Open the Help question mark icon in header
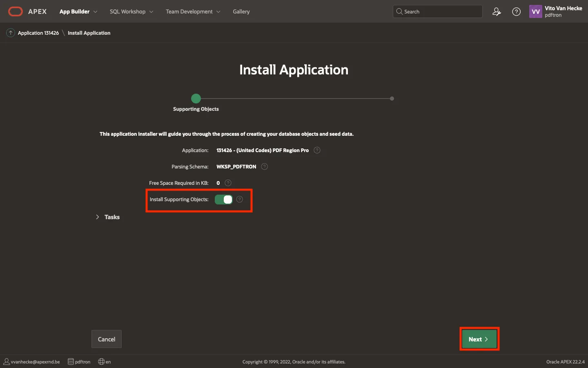Image resolution: width=588 pixels, height=368 pixels. [516, 12]
